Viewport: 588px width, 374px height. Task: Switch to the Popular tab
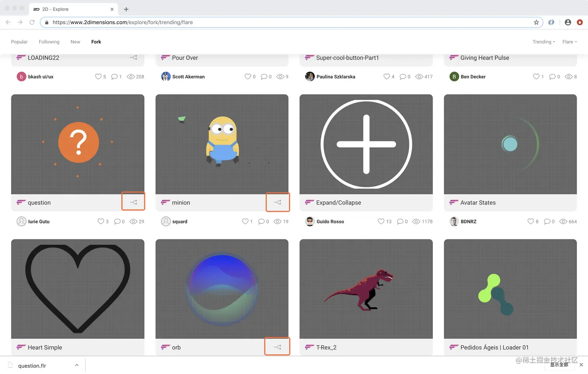[19, 42]
